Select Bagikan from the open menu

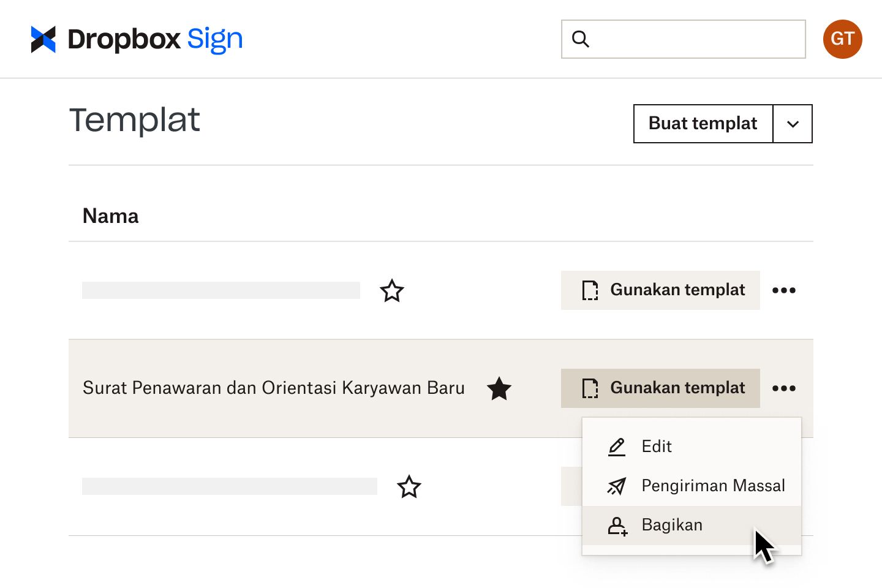(x=672, y=525)
